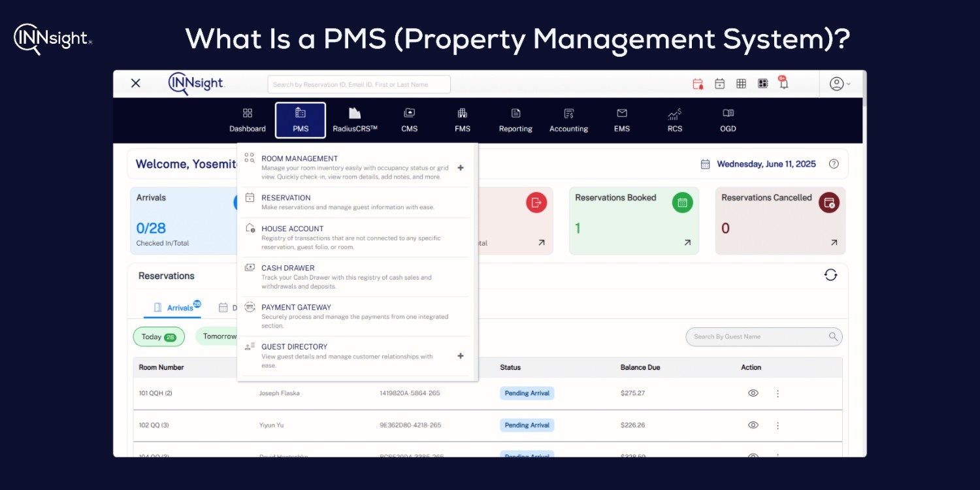
Task: Open the tape chart icon in header
Action: coord(762,84)
